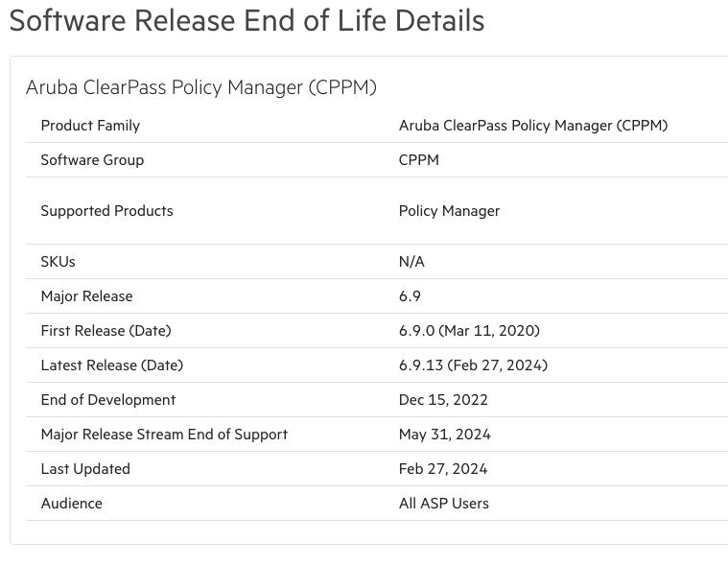
Task: Click the Software Group label
Action: 92,159
